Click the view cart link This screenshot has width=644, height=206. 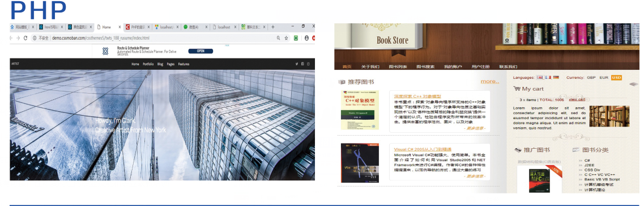(x=577, y=99)
